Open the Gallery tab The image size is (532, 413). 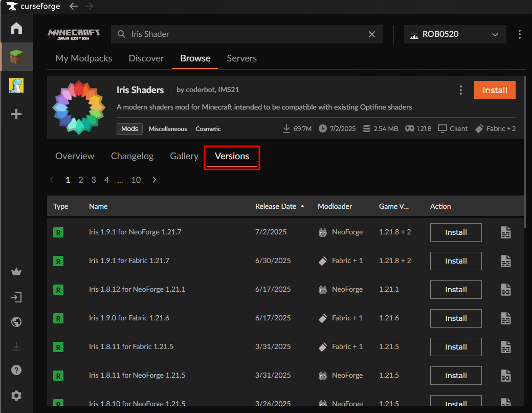pos(184,156)
